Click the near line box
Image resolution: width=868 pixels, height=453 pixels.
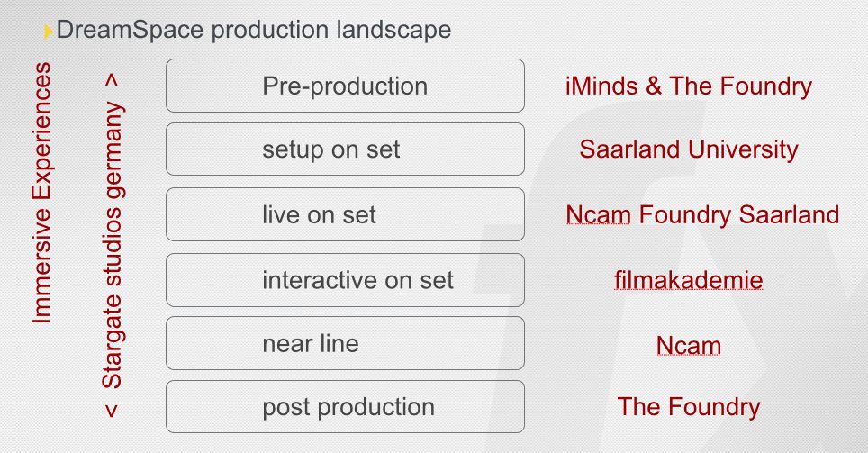[x=345, y=343]
